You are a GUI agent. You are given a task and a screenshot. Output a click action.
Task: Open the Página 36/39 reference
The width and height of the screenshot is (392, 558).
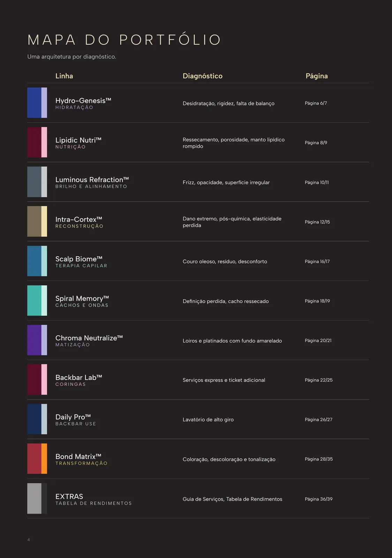point(319,499)
